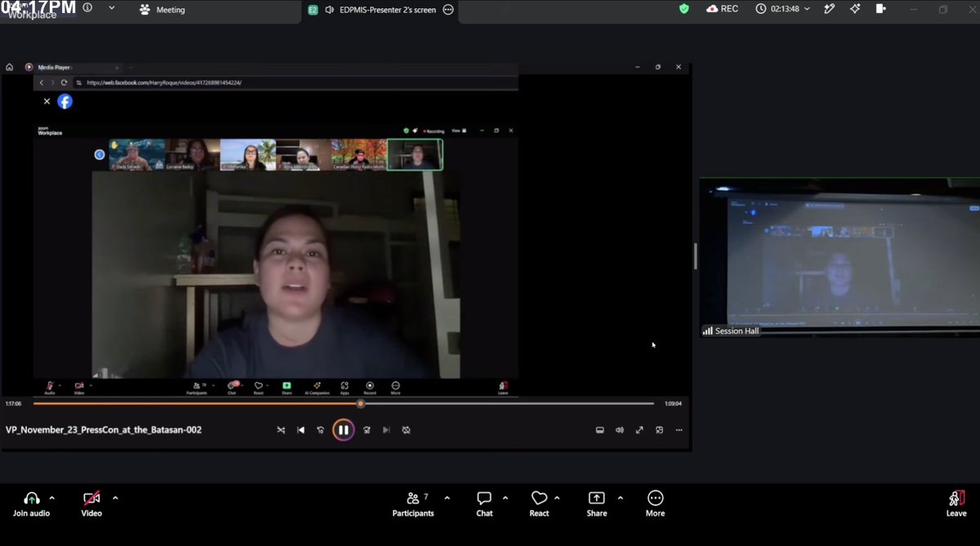Skip back using the rewind button
The height and width of the screenshot is (546, 980).
(321, 430)
